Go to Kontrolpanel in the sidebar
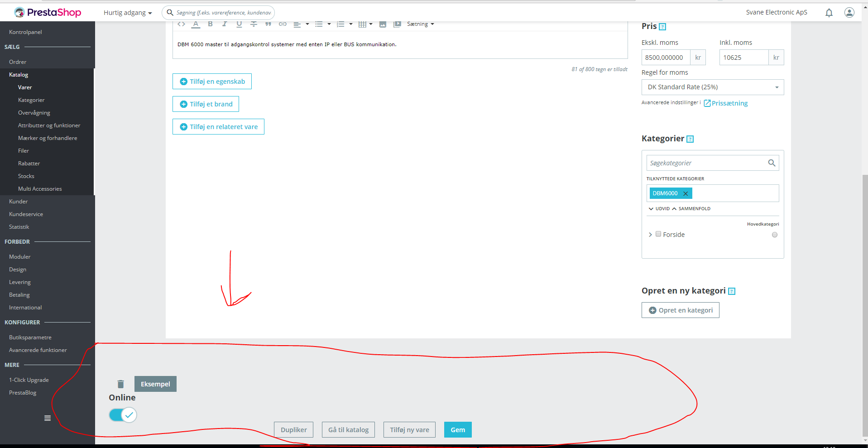This screenshot has width=868, height=448. pos(25,32)
